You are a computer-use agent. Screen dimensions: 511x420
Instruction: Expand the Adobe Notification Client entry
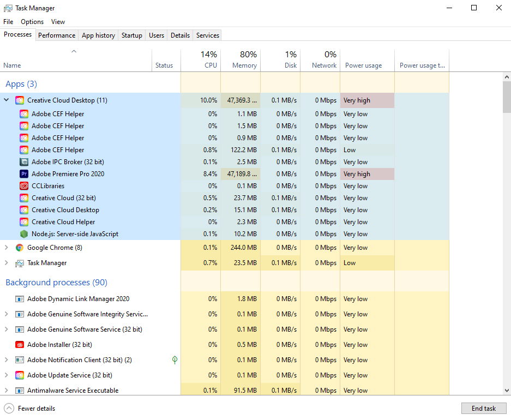[x=6, y=360]
